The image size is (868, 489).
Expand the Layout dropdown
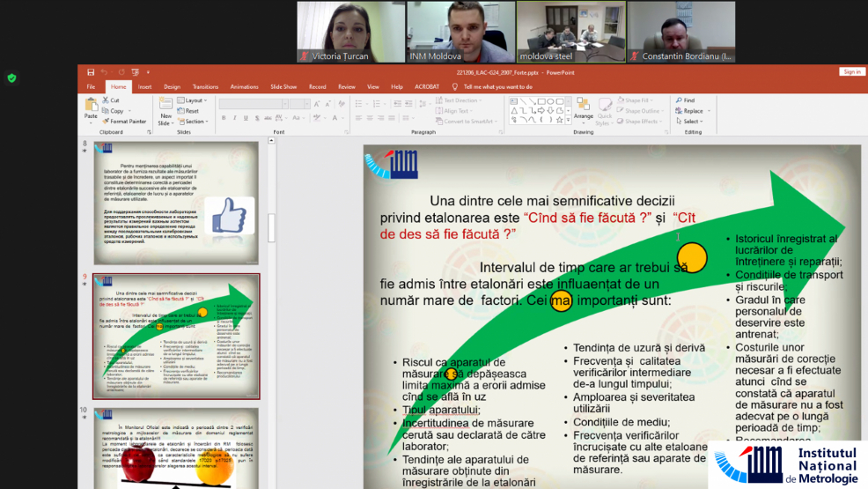click(194, 100)
